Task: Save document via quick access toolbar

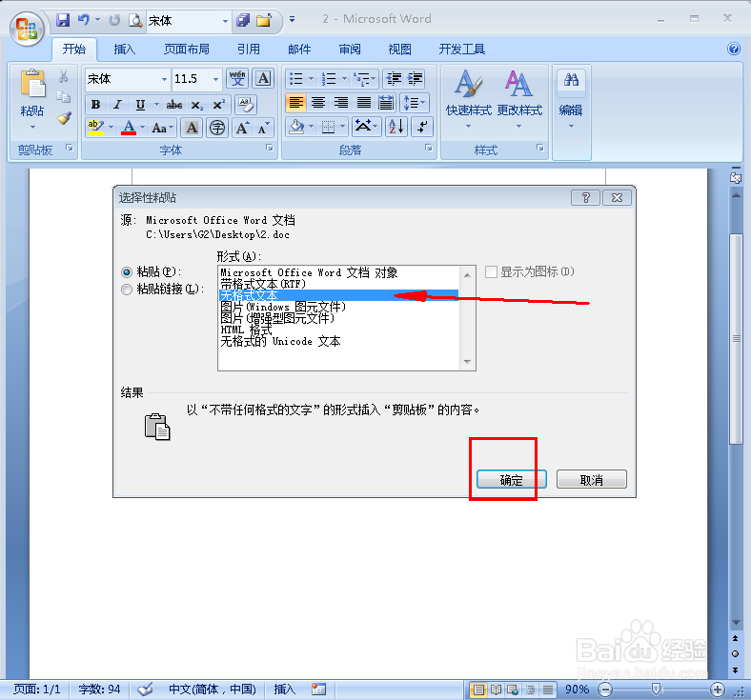Action: 63,20
